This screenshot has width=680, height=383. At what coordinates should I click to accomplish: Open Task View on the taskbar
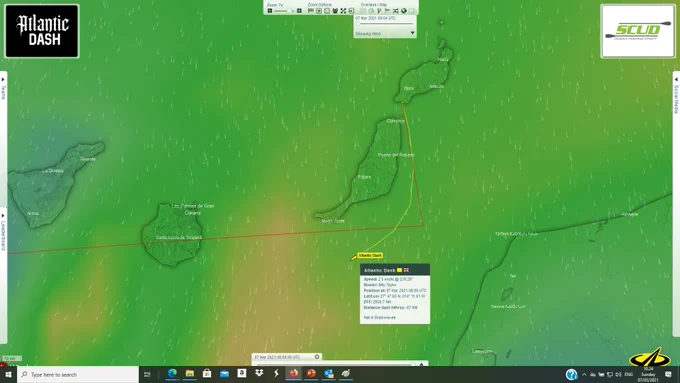[x=147, y=374]
